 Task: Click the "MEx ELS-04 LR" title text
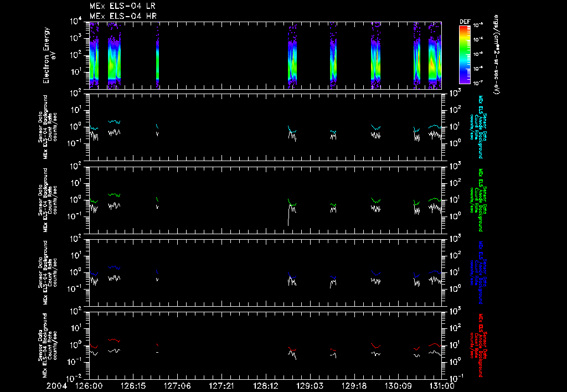[122, 6]
